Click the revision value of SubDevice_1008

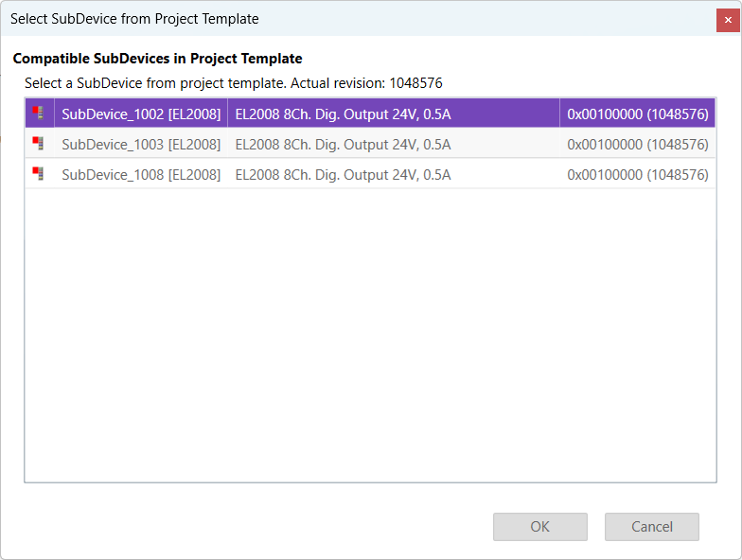click(637, 174)
